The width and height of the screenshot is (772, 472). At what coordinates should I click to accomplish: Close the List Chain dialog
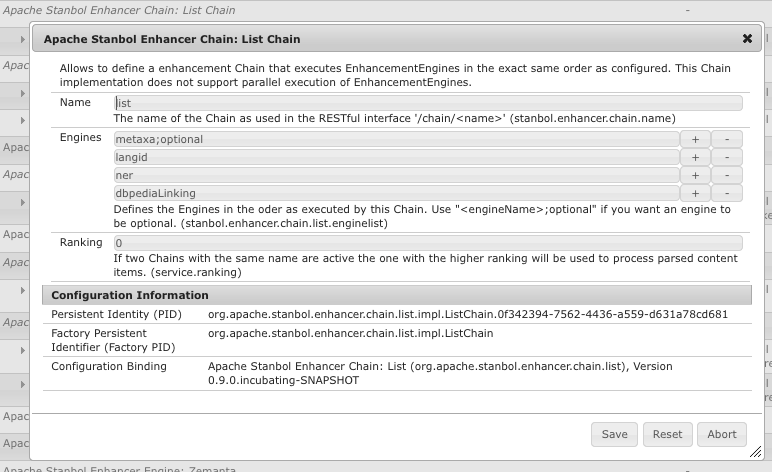click(747, 39)
